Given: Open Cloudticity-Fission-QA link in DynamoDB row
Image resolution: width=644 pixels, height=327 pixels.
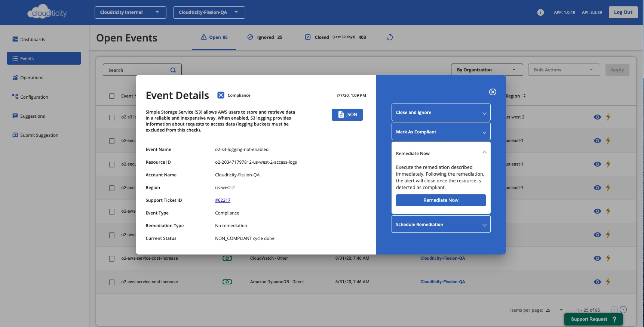Looking at the screenshot, I should [x=442, y=282].
